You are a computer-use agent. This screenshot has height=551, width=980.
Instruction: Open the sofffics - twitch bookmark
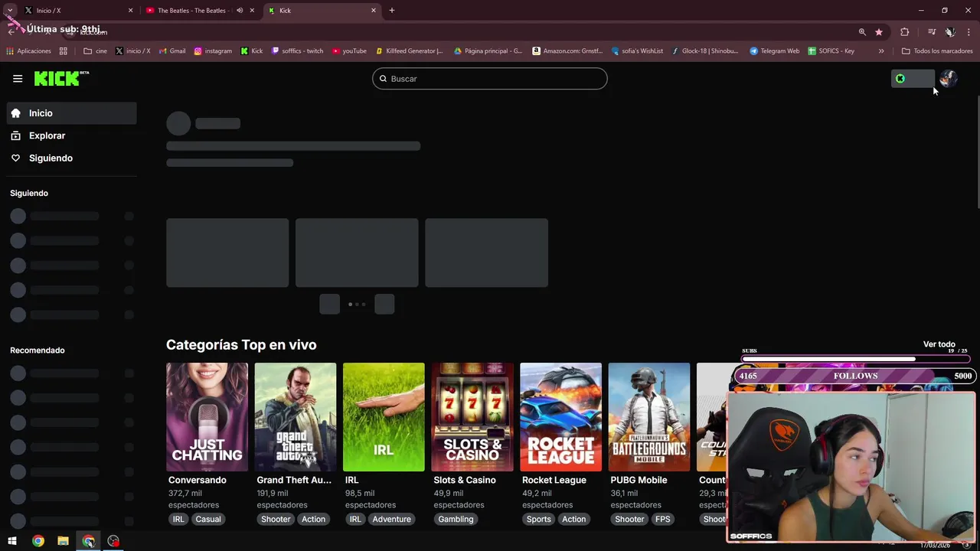(297, 51)
